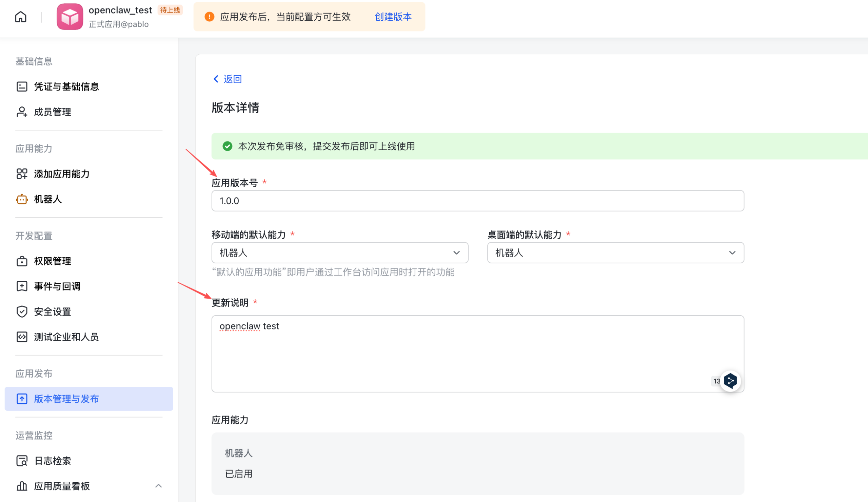868x502 pixels.
Task: Click the blue Create Version link
Action: point(393,17)
